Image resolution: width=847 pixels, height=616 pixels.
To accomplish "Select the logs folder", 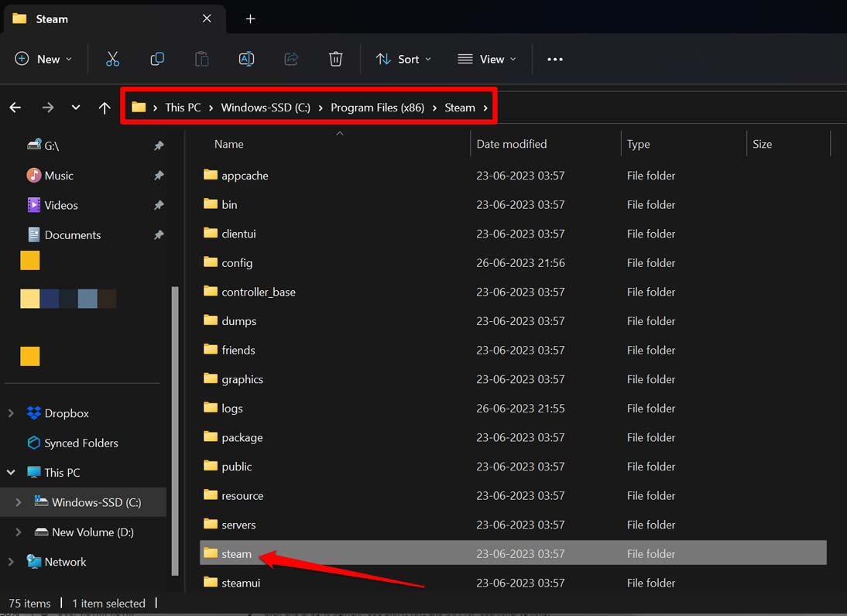I will 513,409.
